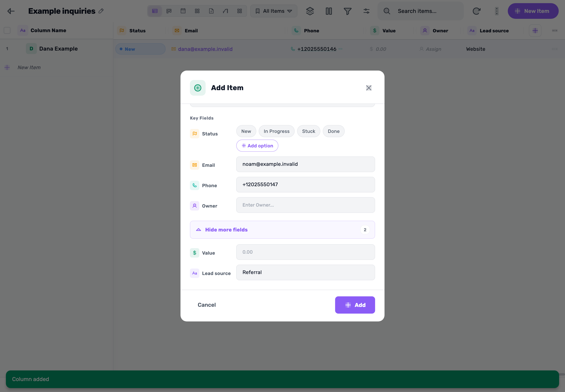Switch to the stepped chart view icon
This screenshot has width=565, height=392.
pyautogui.click(x=225, y=11)
